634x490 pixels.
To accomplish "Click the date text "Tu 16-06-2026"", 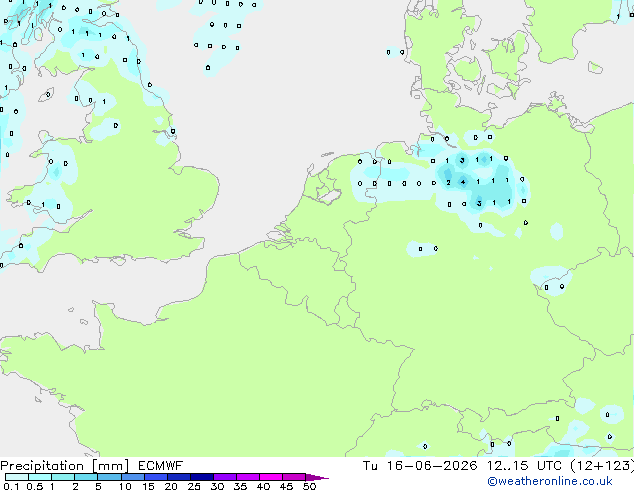I will [420, 466].
